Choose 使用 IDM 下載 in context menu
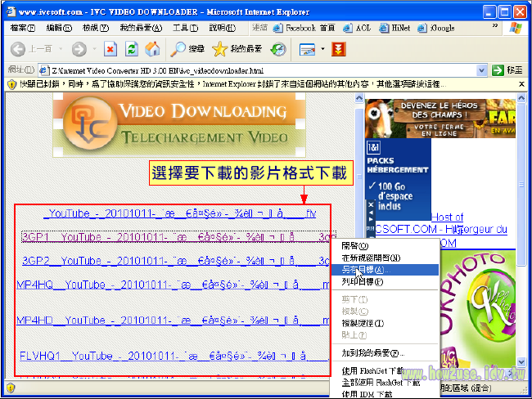The width and height of the screenshot is (532, 399). 385,394
